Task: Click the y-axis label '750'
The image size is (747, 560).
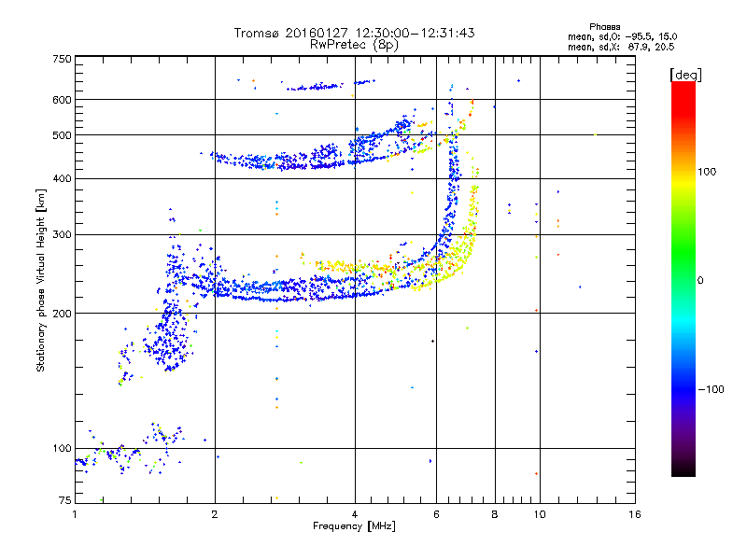Action: (62, 59)
